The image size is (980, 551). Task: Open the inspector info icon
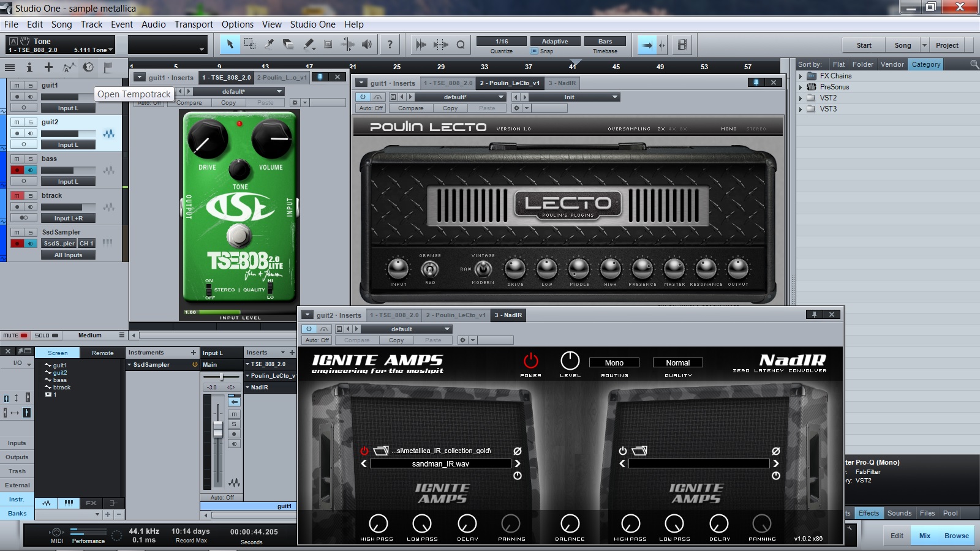[29, 67]
